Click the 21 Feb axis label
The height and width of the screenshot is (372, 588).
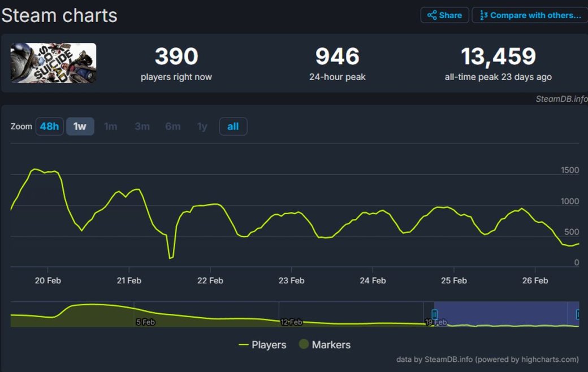pos(129,280)
